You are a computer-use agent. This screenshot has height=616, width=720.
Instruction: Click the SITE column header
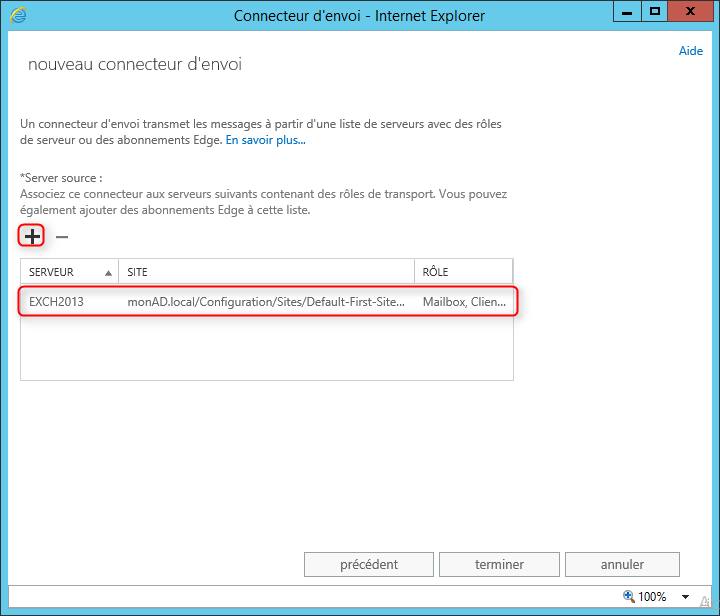pos(267,272)
